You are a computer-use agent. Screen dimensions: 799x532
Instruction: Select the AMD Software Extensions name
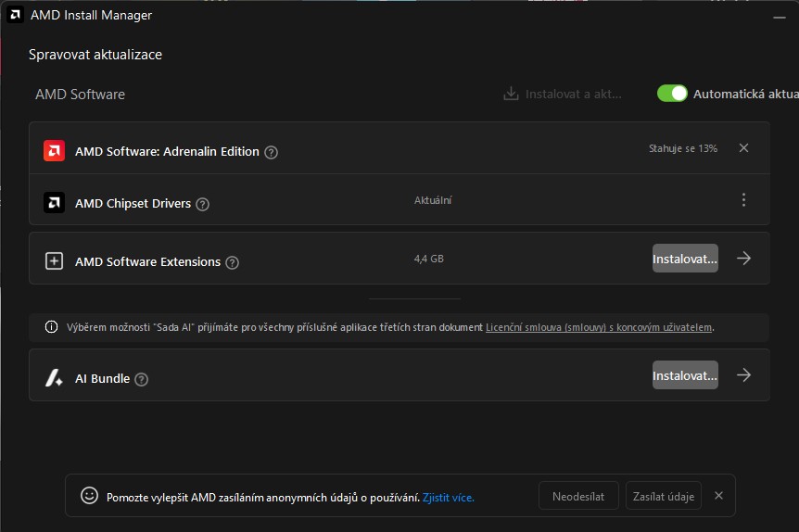tap(147, 261)
